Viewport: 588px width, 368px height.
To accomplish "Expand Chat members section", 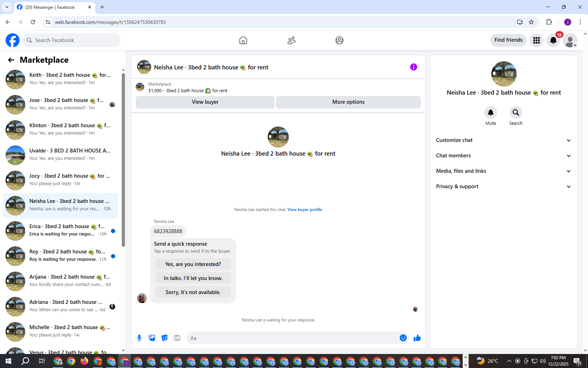I will (504, 156).
